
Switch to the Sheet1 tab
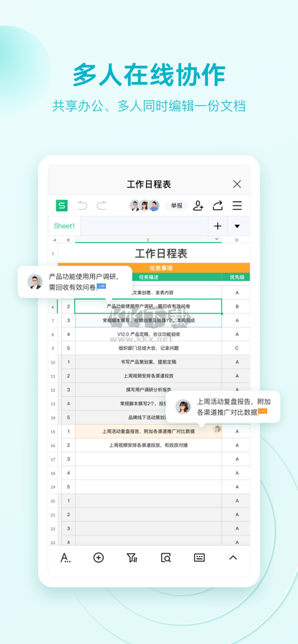tap(64, 226)
